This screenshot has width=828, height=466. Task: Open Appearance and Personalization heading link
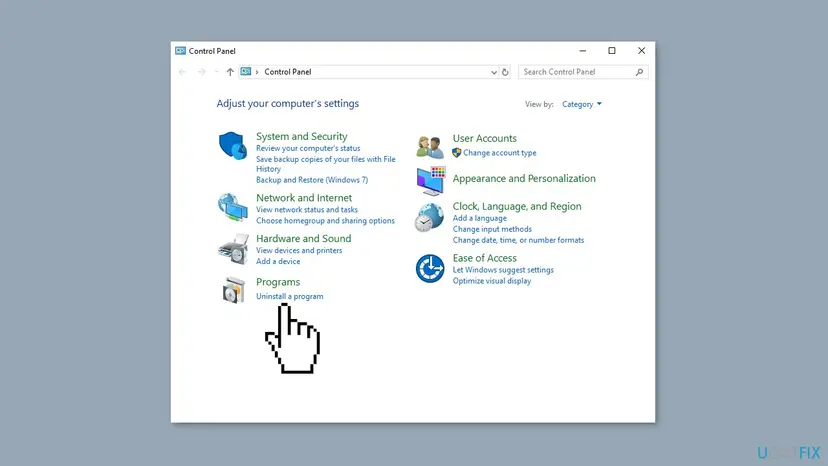click(x=524, y=179)
